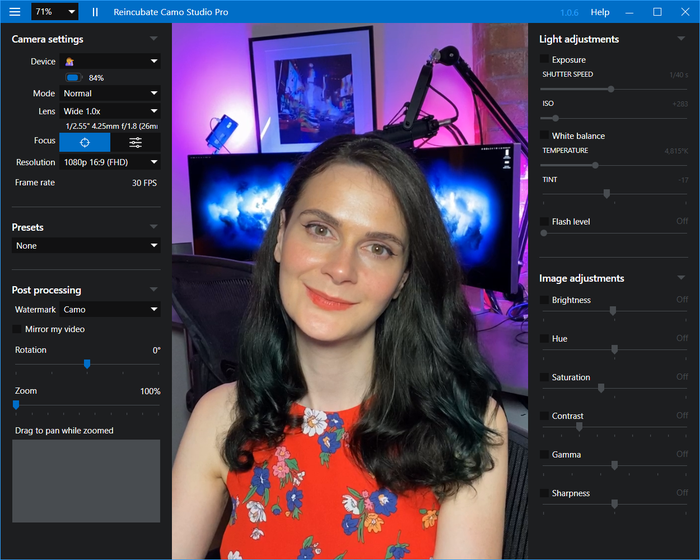The width and height of the screenshot is (700, 560).
Task: Close the Camo Studio window
Action: 685,12
